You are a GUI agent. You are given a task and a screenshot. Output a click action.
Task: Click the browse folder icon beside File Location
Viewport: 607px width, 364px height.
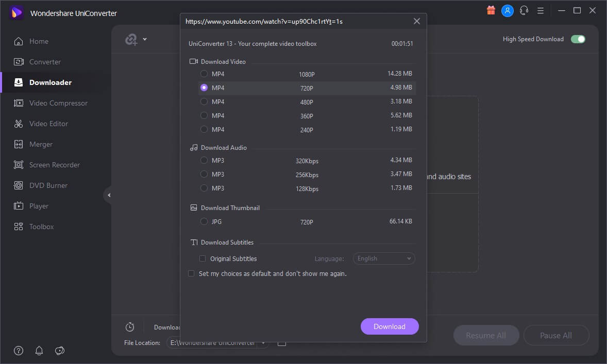click(282, 343)
